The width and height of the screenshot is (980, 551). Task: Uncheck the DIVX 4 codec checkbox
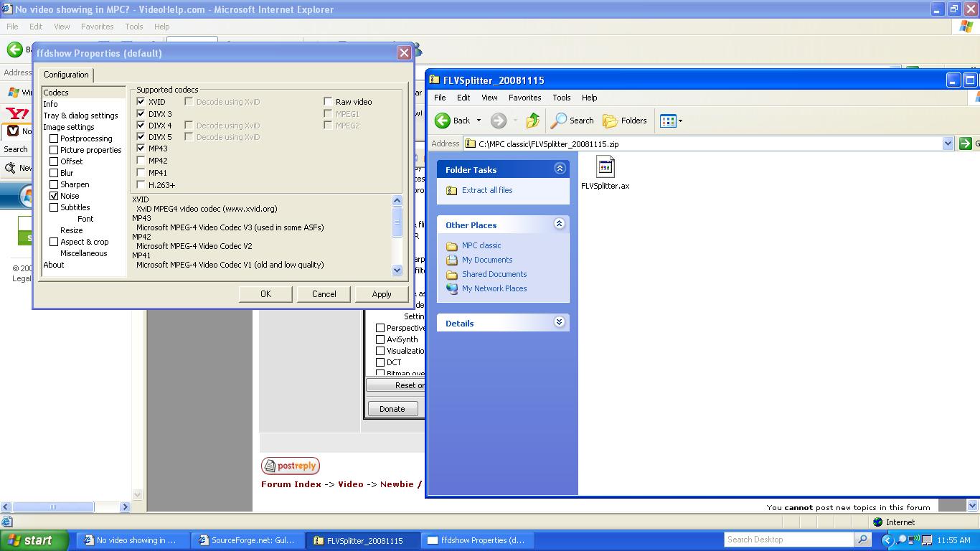click(x=141, y=126)
